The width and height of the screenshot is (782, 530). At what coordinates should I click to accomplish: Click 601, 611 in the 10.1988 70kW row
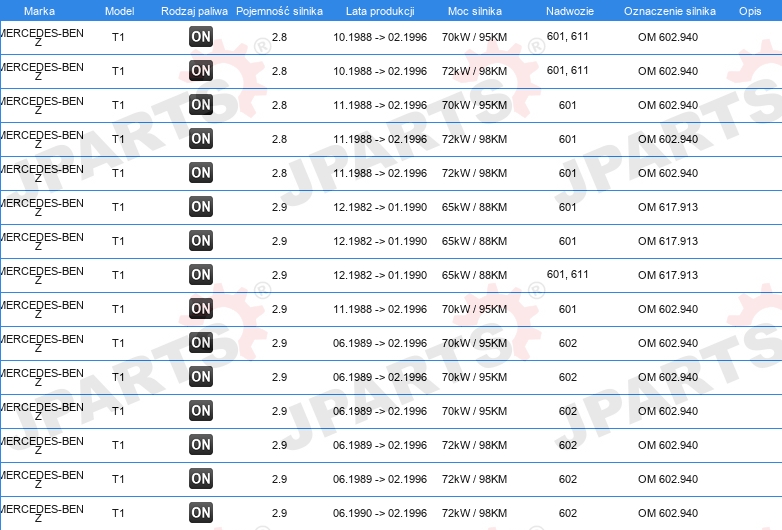(x=568, y=36)
